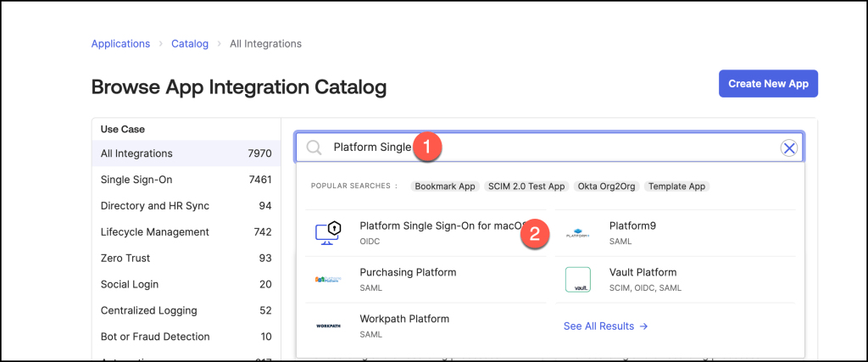The width and height of the screenshot is (868, 362).
Task: Select Zero Trust in Use Case list
Action: 125,259
